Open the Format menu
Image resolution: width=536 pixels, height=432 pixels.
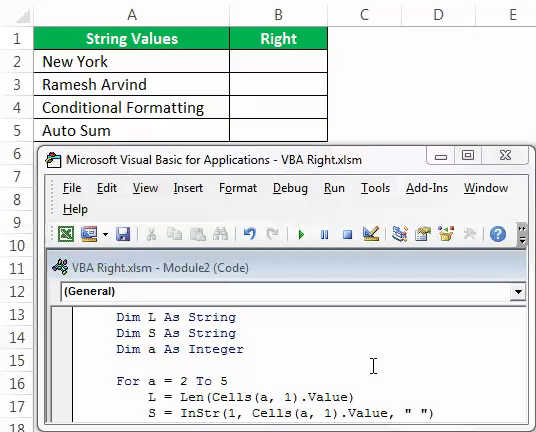(238, 188)
